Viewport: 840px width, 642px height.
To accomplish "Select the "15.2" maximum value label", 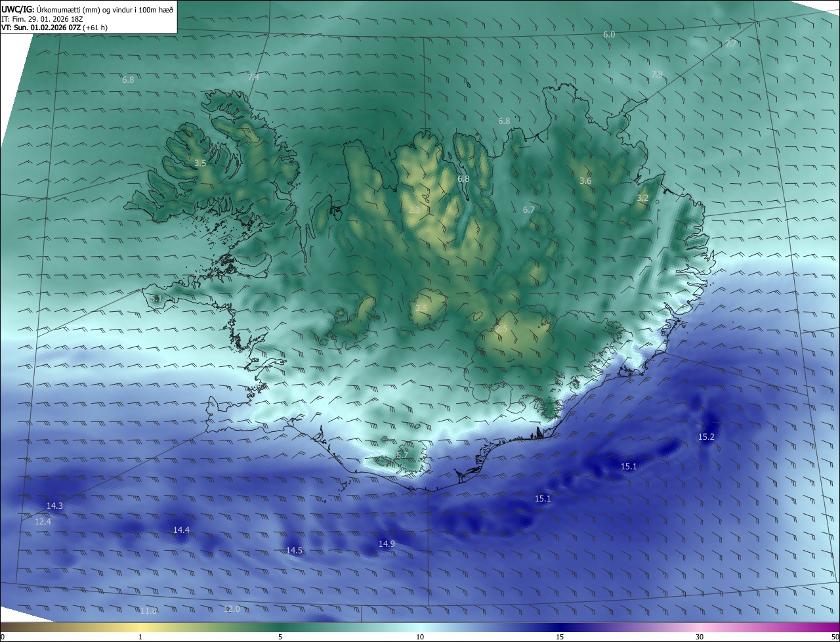I will click(706, 437).
